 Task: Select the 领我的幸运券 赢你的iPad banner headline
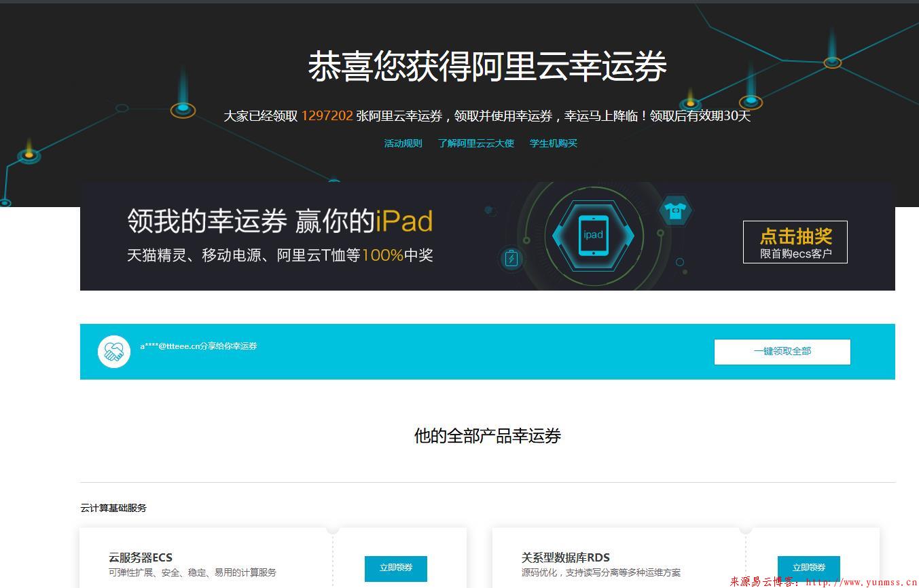tap(280, 221)
